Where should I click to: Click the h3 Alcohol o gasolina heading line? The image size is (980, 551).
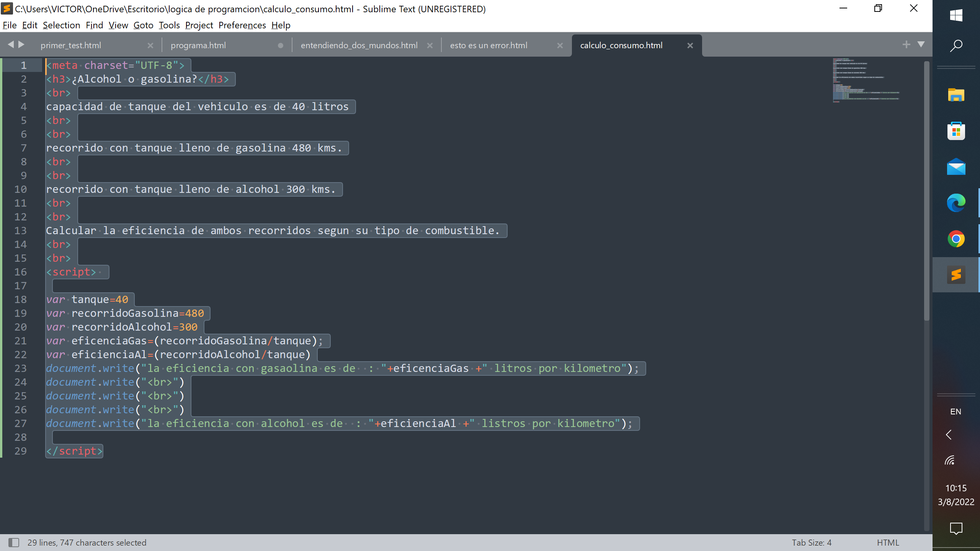[137, 79]
